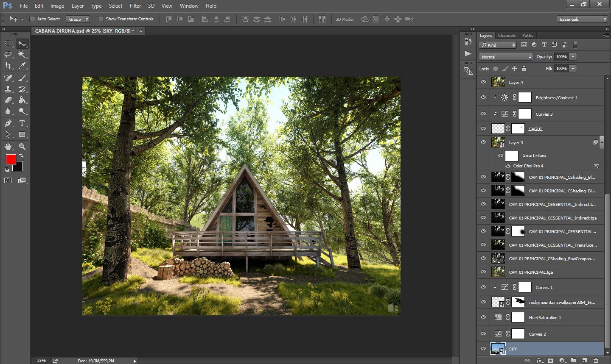The image size is (611, 364).
Task: Select the Magic Wand tool
Action: coord(22,55)
